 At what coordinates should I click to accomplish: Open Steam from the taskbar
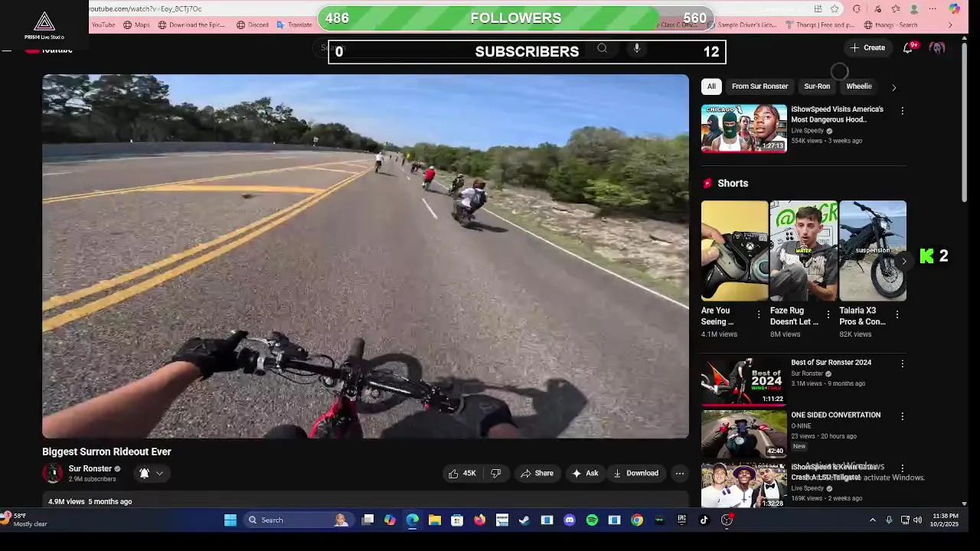coord(524,520)
